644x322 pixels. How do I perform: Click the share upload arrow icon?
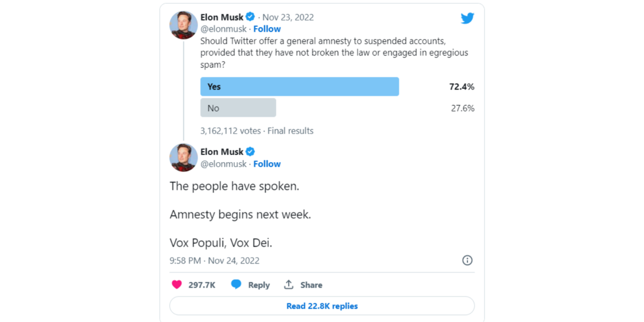(x=289, y=284)
